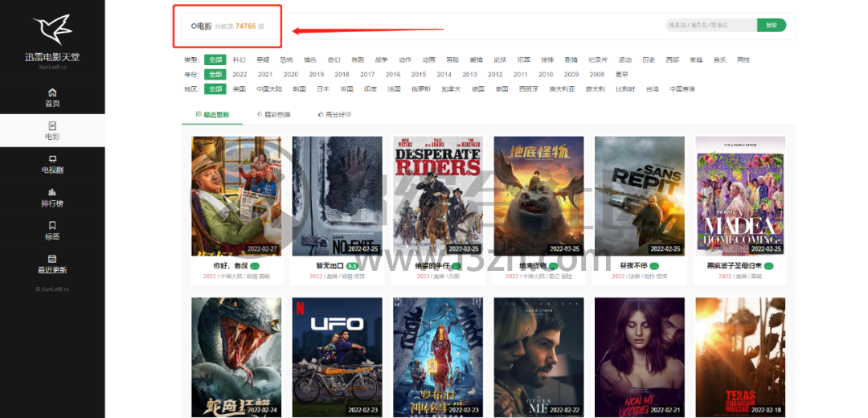Viewport: 868px width, 418px height.
Task: Filter by year 2010
Action: (x=546, y=74)
